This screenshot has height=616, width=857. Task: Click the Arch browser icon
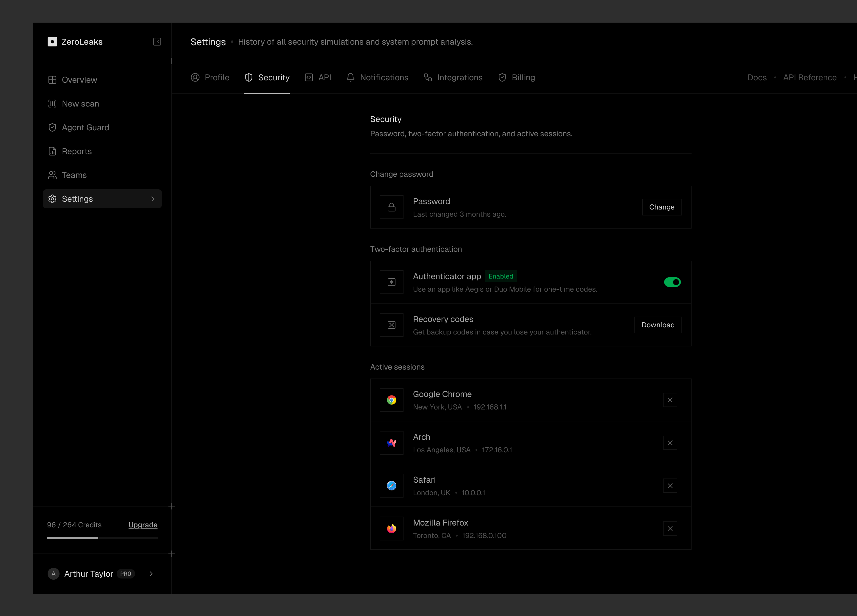pos(392,443)
